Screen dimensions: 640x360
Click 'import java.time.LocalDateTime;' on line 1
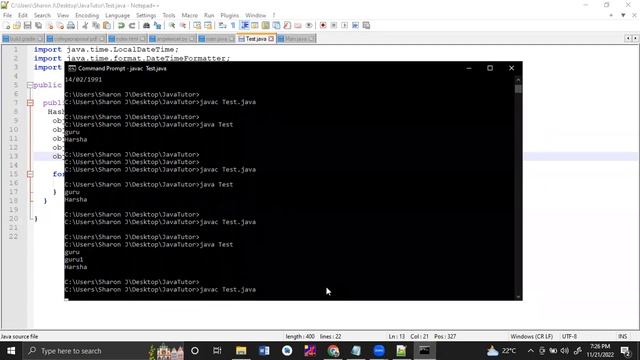click(x=106, y=49)
